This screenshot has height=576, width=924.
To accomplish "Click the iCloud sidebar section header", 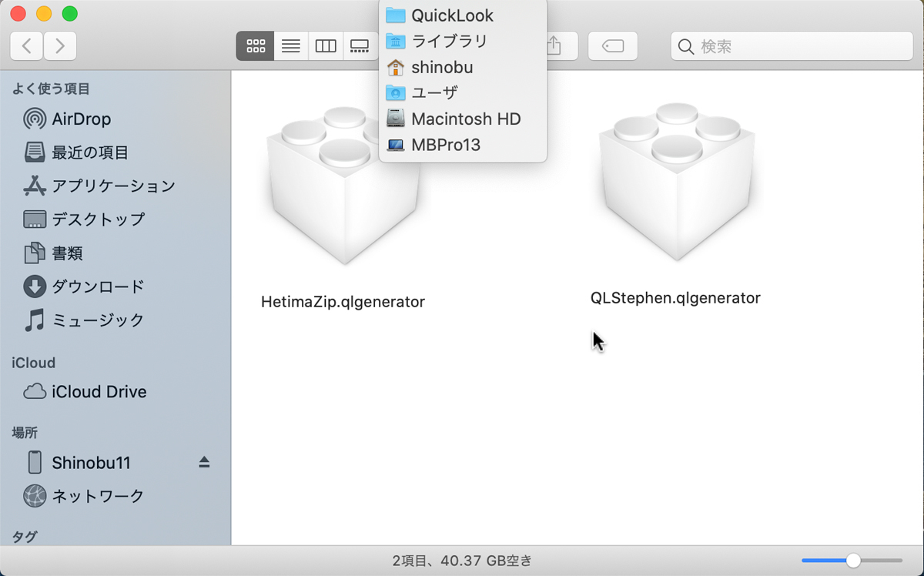I will pyautogui.click(x=33, y=363).
